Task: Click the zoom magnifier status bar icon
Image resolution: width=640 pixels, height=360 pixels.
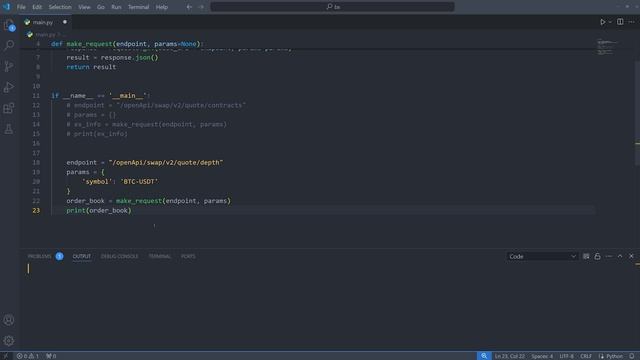Action: pyautogui.click(x=484, y=356)
